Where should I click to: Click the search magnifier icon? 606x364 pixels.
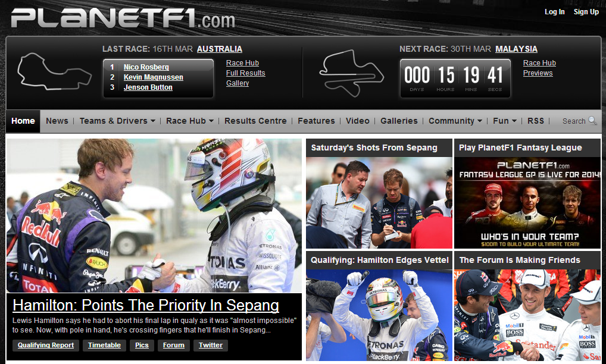pyautogui.click(x=592, y=121)
